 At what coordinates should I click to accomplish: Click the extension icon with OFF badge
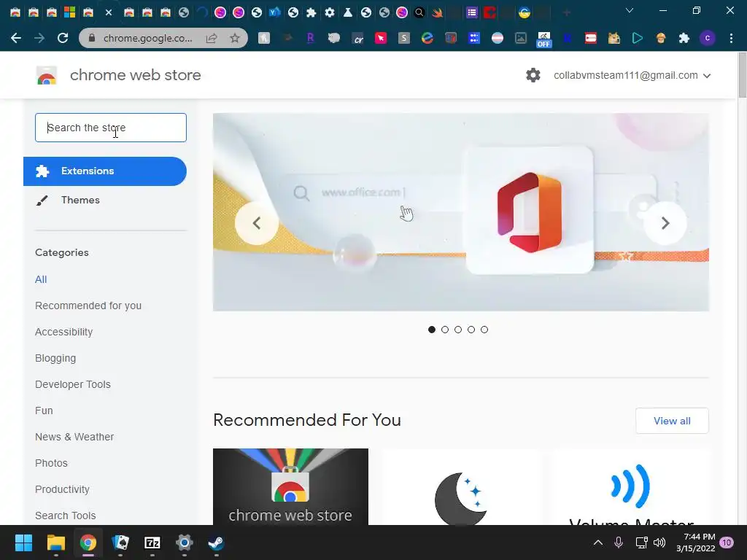pyautogui.click(x=543, y=39)
